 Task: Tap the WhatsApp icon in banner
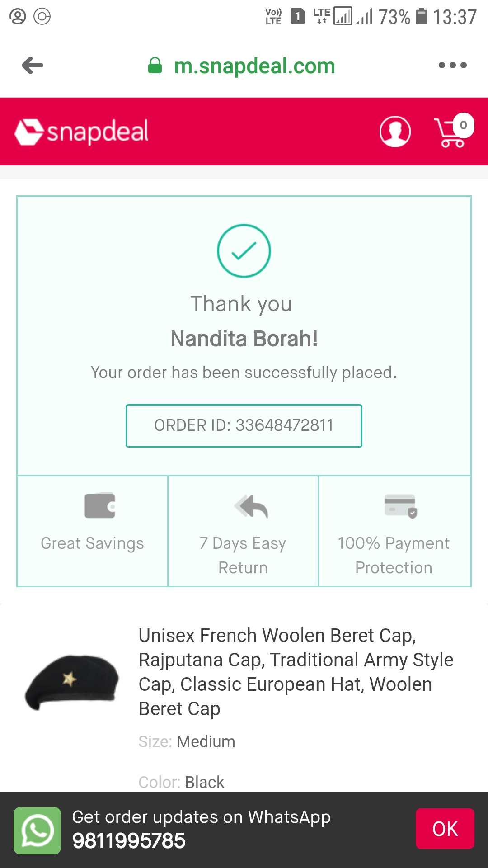[x=37, y=830]
